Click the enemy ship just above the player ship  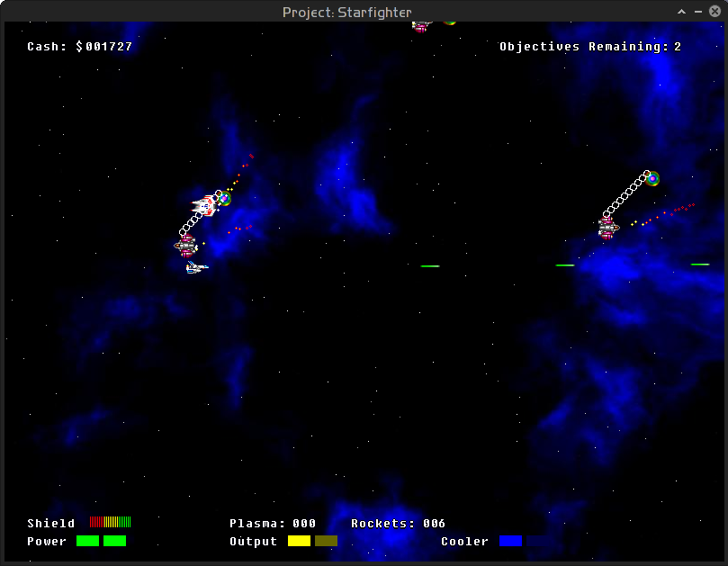(186, 246)
